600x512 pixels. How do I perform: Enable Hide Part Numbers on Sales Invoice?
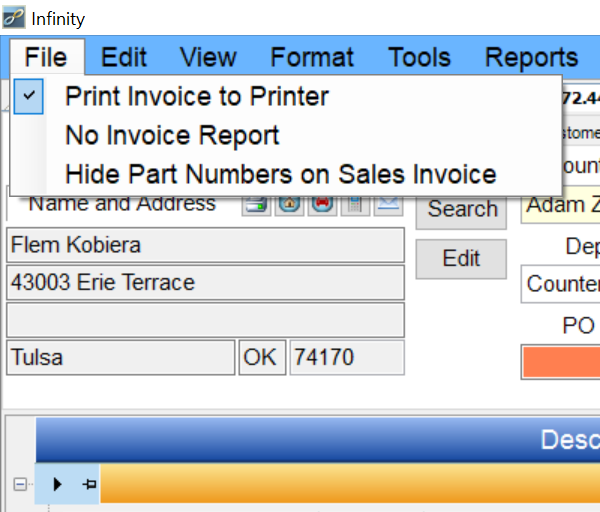tap(280, 174)
